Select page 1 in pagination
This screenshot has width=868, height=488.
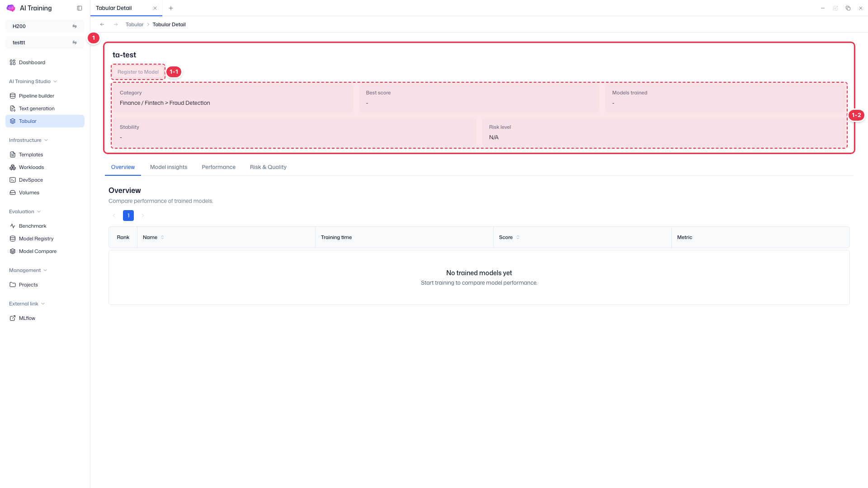click(x=128, y=216)
